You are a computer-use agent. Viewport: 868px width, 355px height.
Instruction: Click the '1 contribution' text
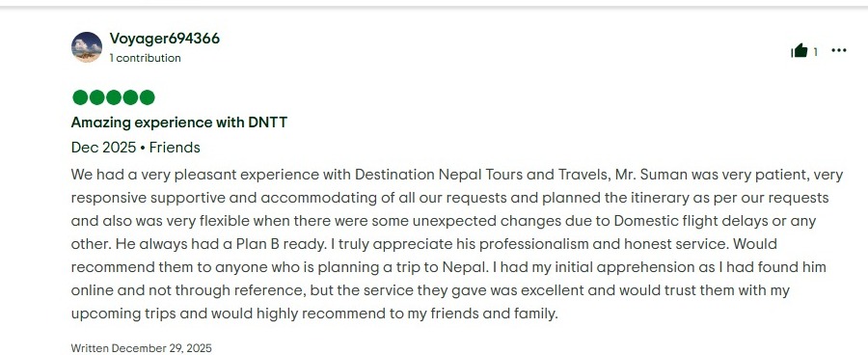click(x=145, y=58)
